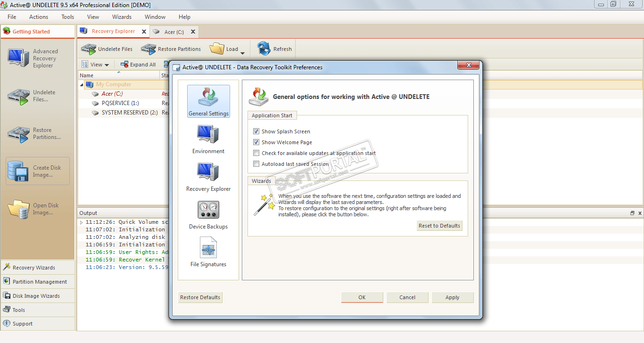Image resolution: width=644 pixels, height=343 pixels.
Task: Go to File Signatures preferences category
Action: pos(208,252)
